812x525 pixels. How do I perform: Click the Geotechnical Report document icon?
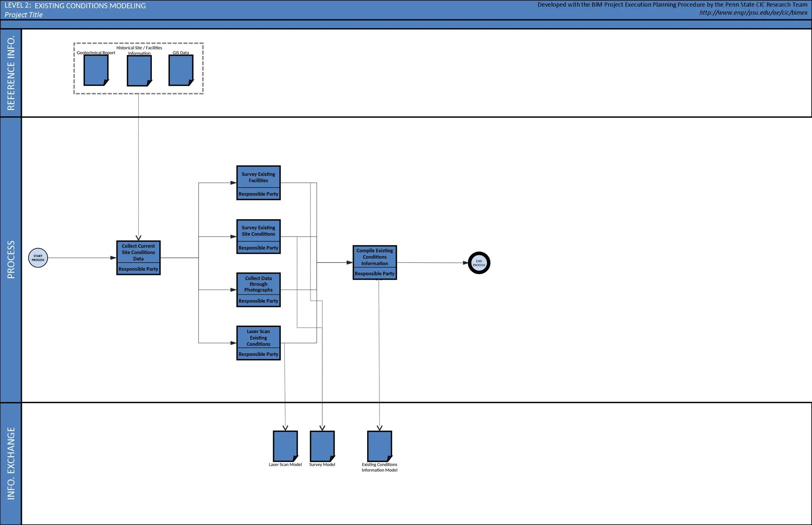(96, 70)
